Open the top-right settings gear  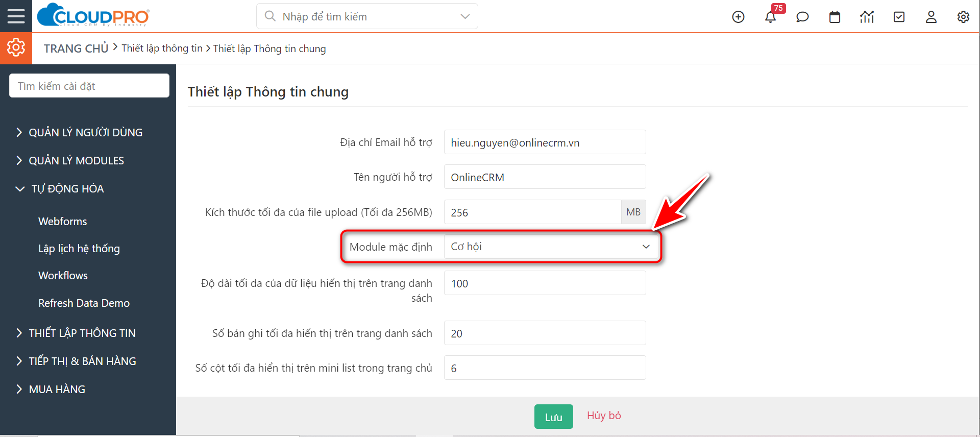click(963, 17)
